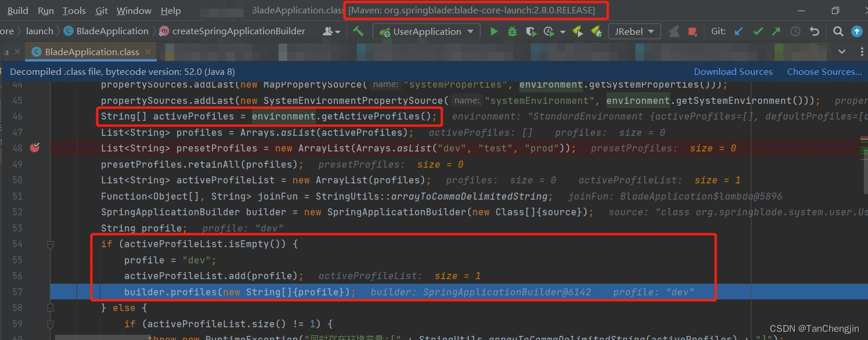This screenshot has width=868, height=340.
Task: Commit changes via the green Git checkmark
Action: (758, 31)
